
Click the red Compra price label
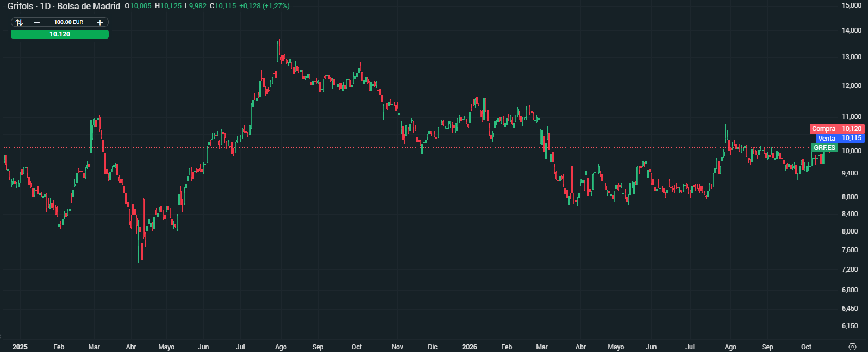coord(823,129)
